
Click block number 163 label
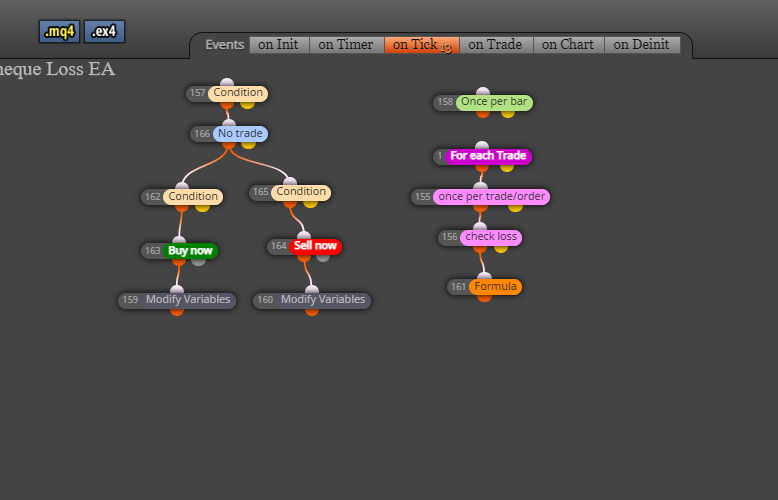coord(153,251)
